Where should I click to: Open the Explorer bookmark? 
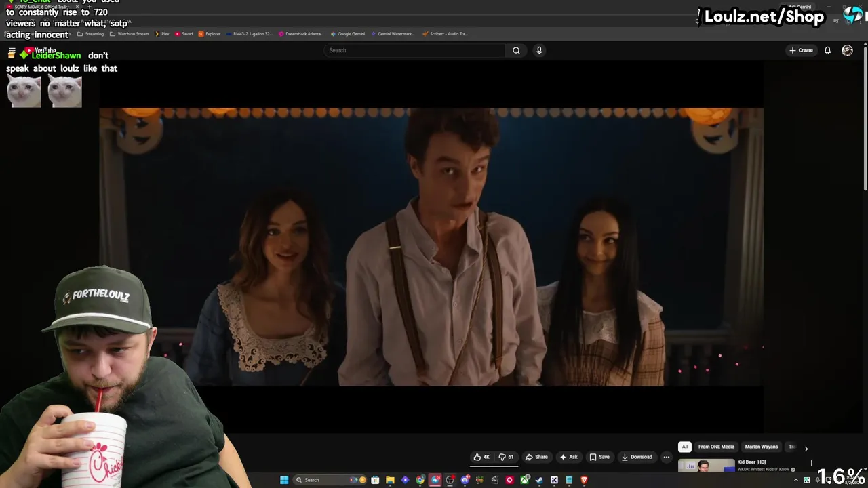tap(210, 34)
